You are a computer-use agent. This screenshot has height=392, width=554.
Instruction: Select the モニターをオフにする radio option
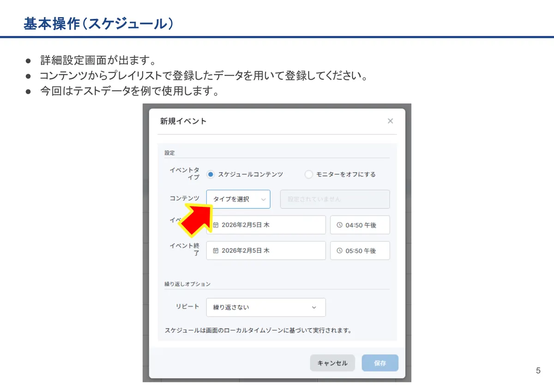click(309, 174)
